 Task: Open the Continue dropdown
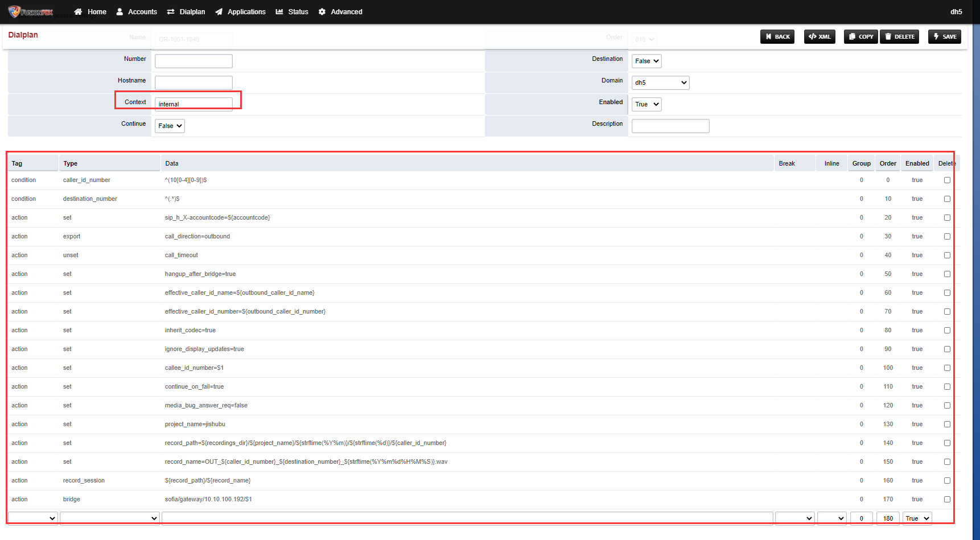170,126
